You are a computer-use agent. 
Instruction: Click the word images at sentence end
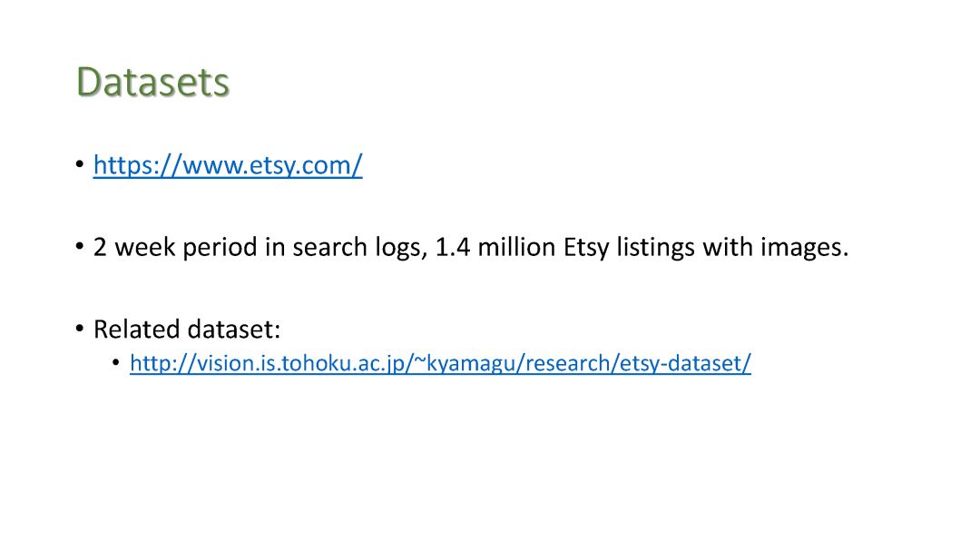pyautogui.click(x=804, y=248)
